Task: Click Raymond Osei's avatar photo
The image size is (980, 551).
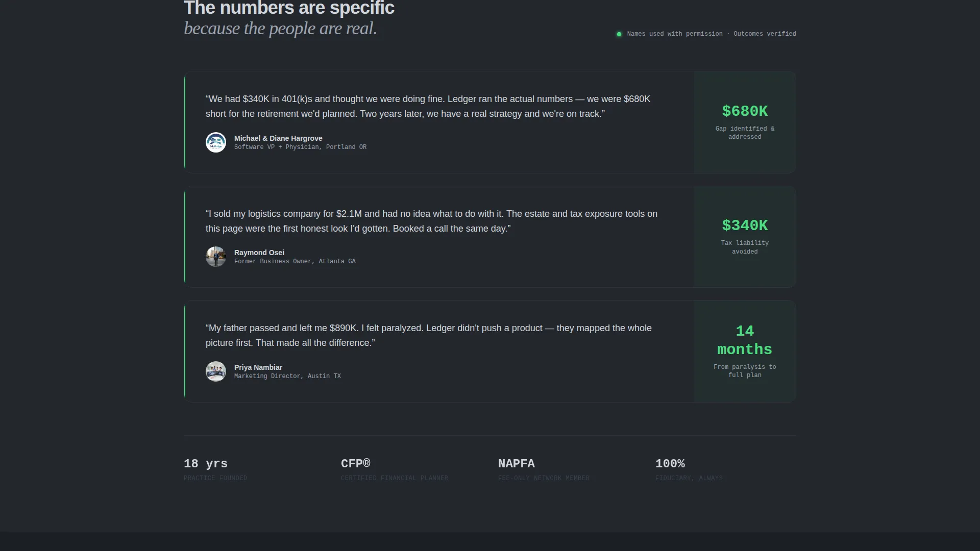Action: [x=216, y=257]
